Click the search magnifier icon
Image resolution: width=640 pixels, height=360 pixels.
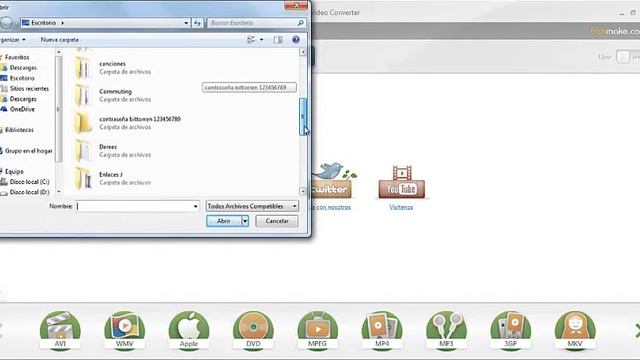pyautogui.click(x=300, y=23)
